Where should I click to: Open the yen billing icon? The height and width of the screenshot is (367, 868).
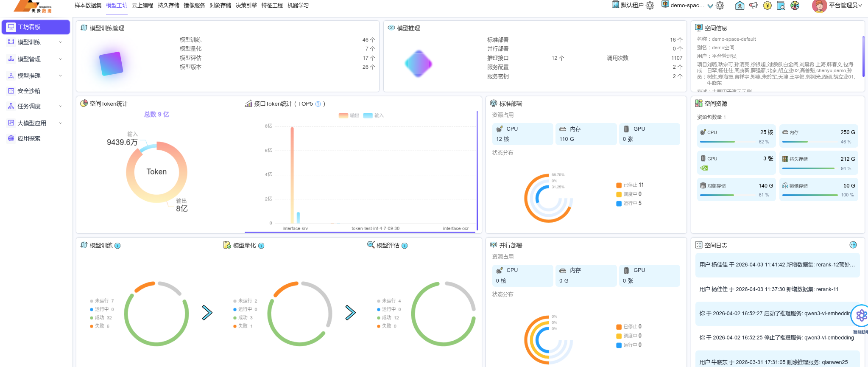pos(767,6)
